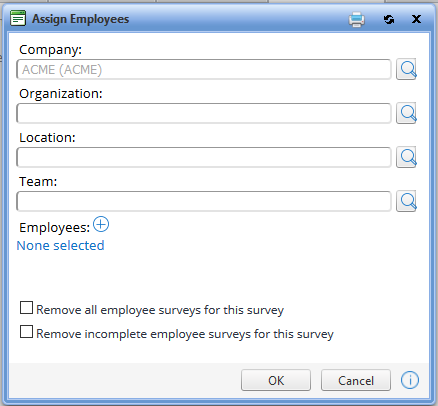438x406 pixels.
Task: Close the Assign Employees dialog
Action: 416,19
